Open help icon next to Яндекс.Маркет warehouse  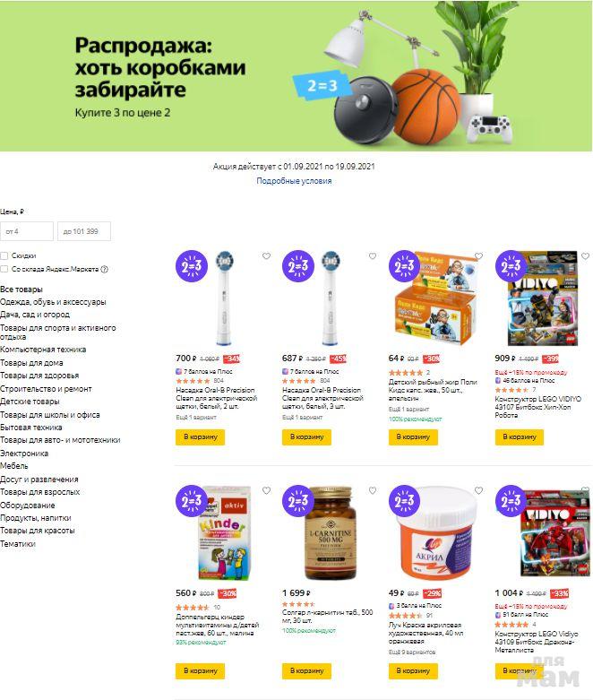(105, 269)
